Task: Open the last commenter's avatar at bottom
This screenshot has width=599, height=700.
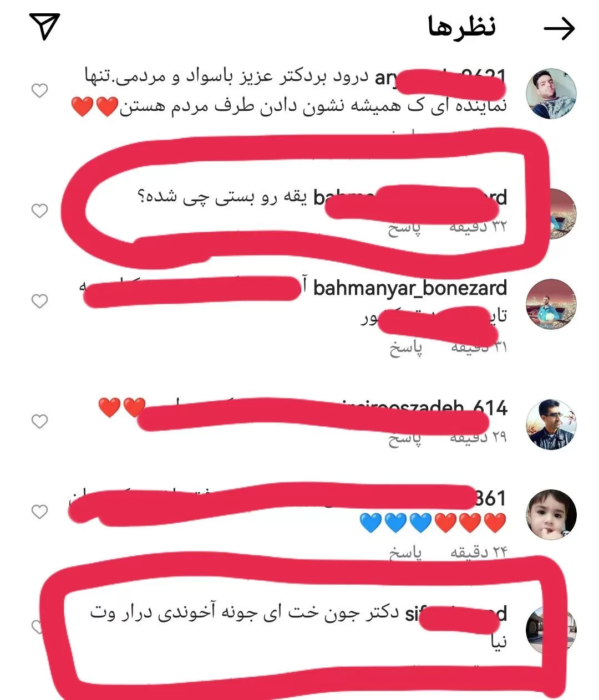Action: coord(551,631)
